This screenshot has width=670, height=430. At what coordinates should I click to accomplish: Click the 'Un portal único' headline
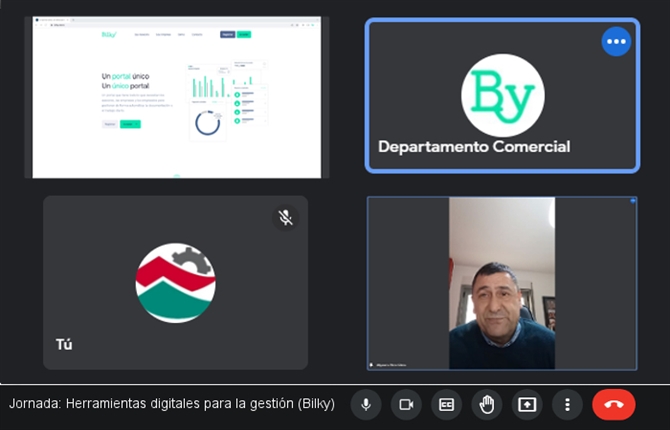(125, 77)
